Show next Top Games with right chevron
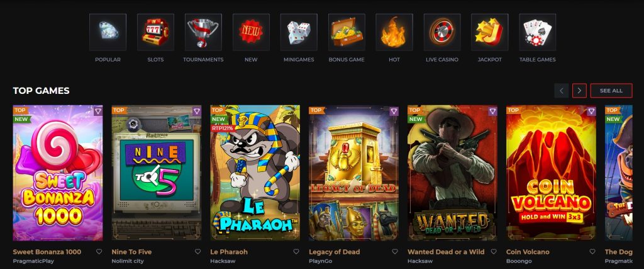The height and width of the screenshot is (269, 644). point(579,91)
